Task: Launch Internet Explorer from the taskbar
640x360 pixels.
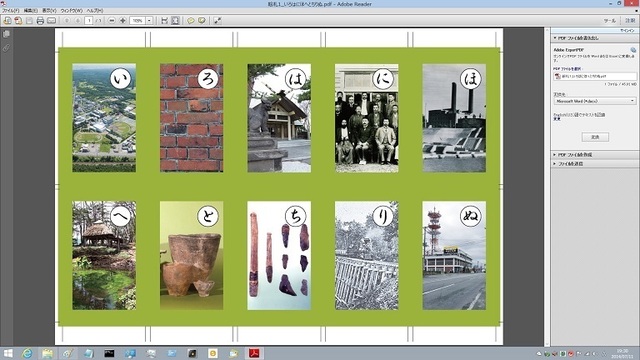Action: [27, 353]
